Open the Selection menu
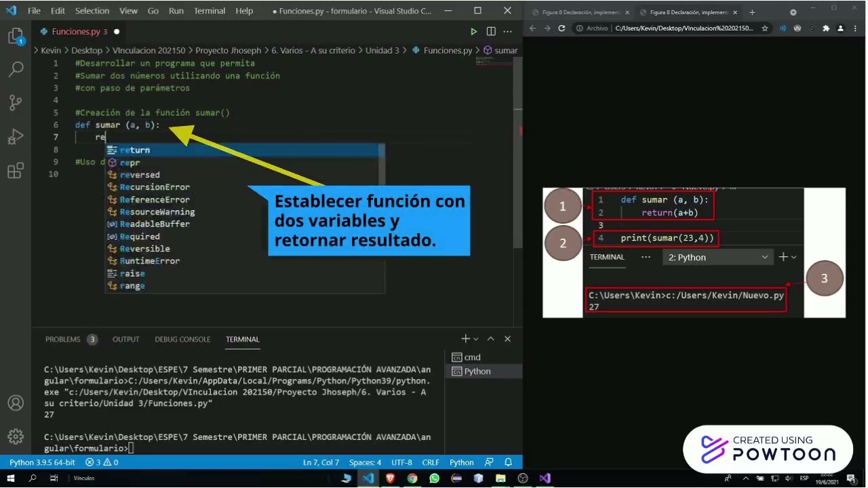The width and height of the screenshot is (868, 488). coord(92,11)
